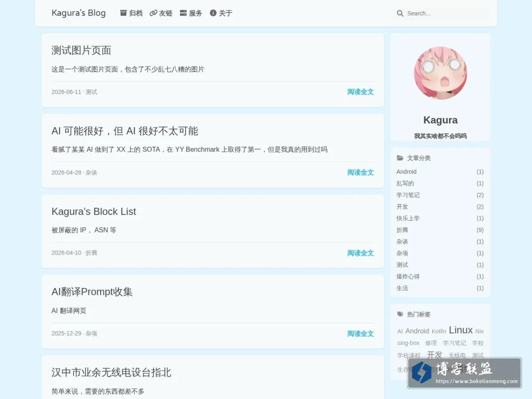Open the 友链 menu item
The image size is (532, 399).
[161, 13]
